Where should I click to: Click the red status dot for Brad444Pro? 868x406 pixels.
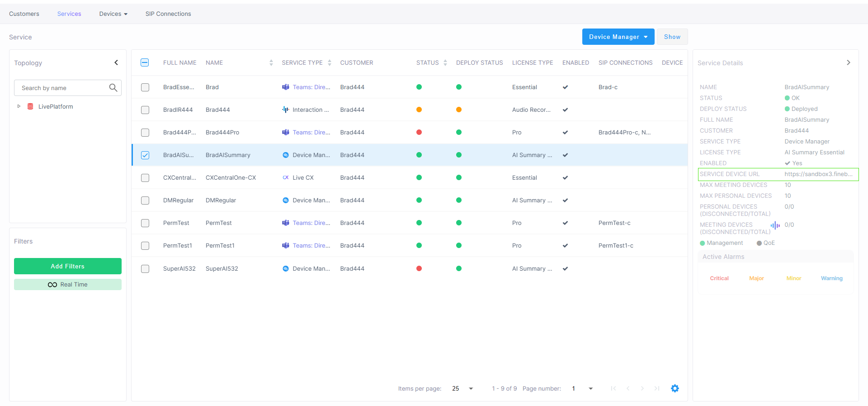419,132
